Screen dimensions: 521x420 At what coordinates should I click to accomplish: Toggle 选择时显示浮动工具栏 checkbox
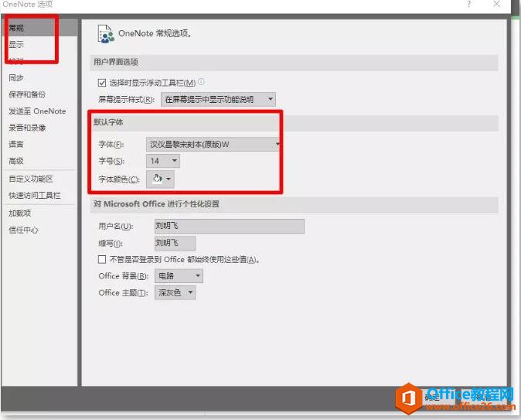click(102, 83)
